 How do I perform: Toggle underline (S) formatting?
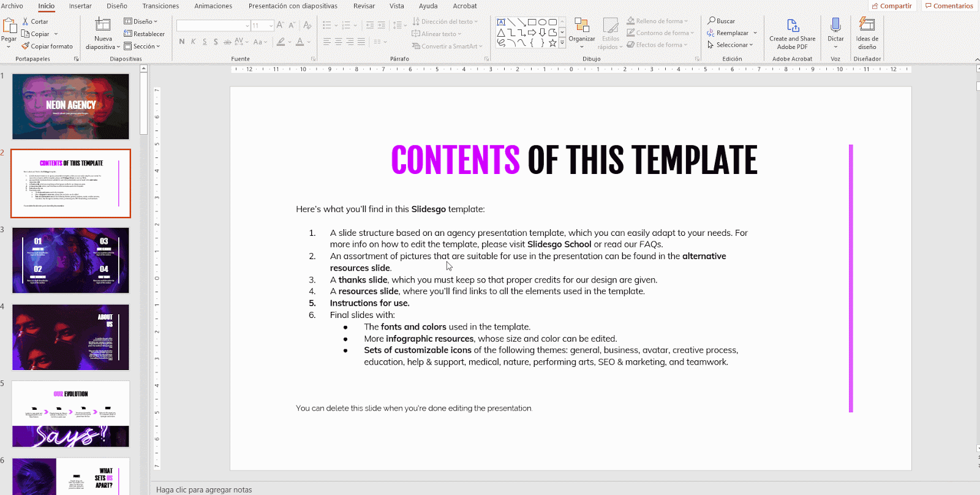pyautogui.click(x=205, y=42)
